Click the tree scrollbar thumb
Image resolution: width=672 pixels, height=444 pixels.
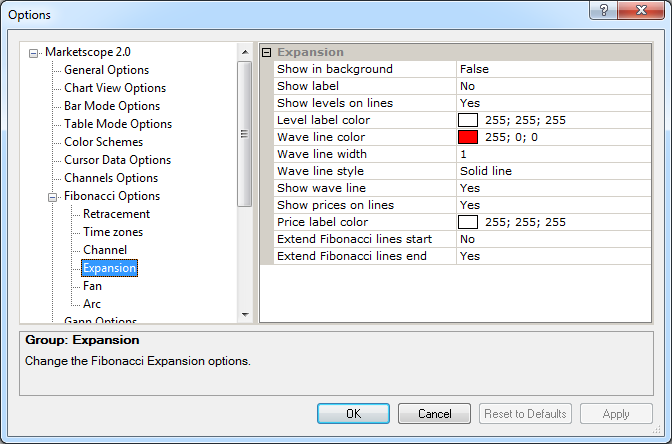[x=245, y=134]
